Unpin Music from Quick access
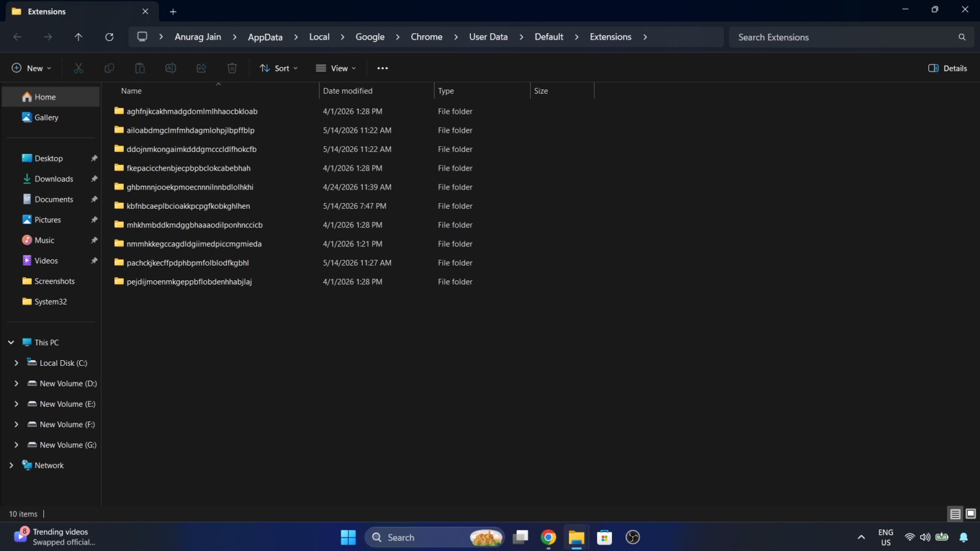Image resolution: width=980 pixels, height=551 pixels. 94,240
